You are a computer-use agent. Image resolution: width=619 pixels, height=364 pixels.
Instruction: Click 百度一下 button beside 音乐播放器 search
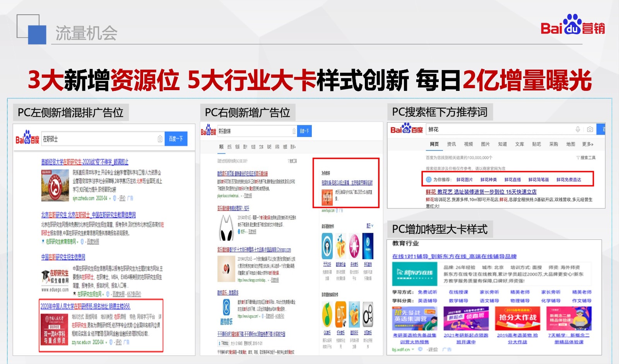[304, 131]
